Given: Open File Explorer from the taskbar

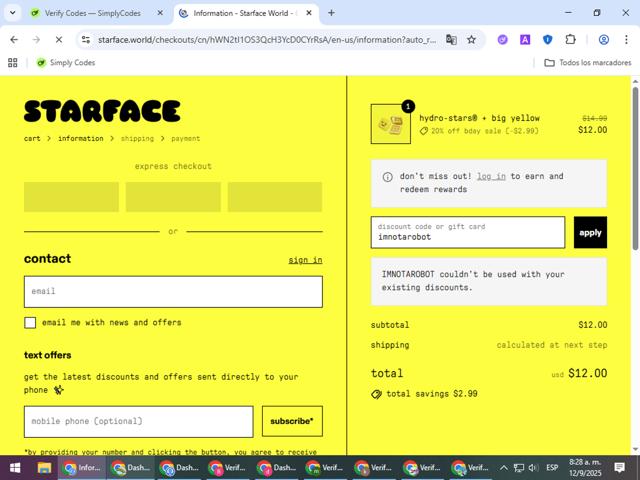Looking at the screenshot, I should point(44,468).
